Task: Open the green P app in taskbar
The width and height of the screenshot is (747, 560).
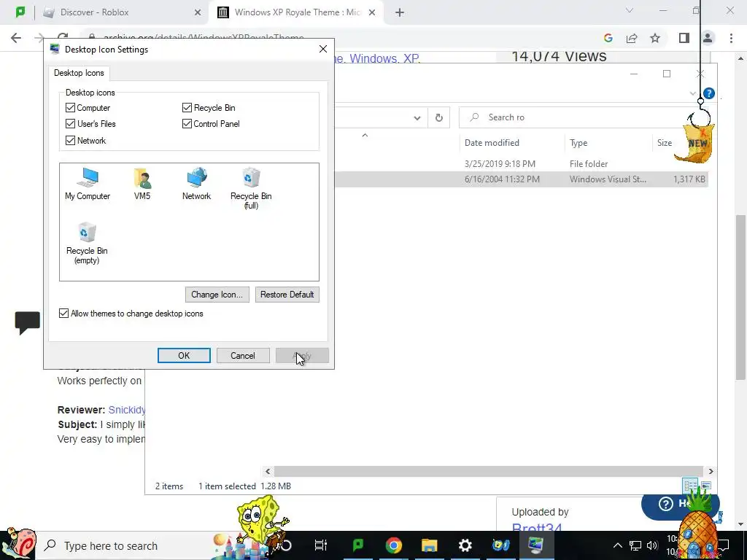Action: point(357,545)
